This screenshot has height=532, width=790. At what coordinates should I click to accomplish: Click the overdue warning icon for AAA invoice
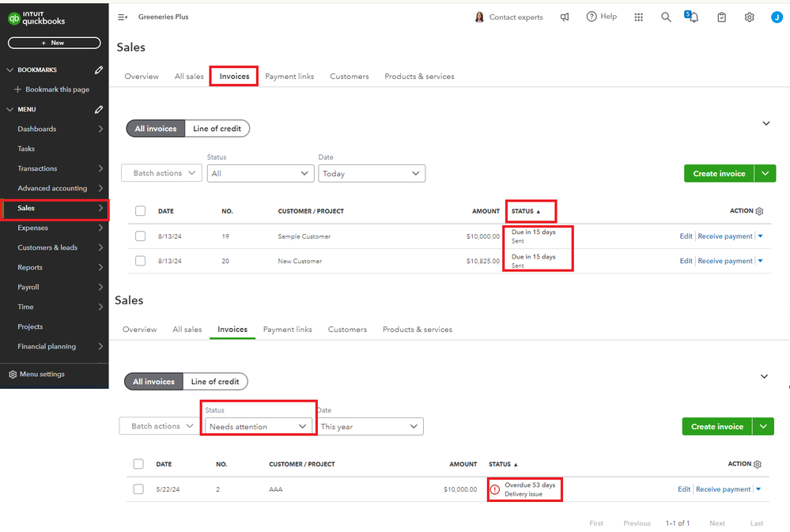coord(495,489)
